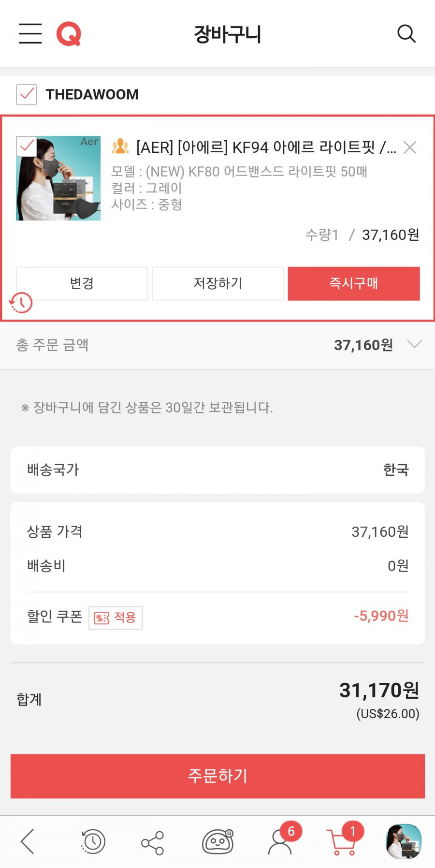Tap the share icon

[153, 843]
